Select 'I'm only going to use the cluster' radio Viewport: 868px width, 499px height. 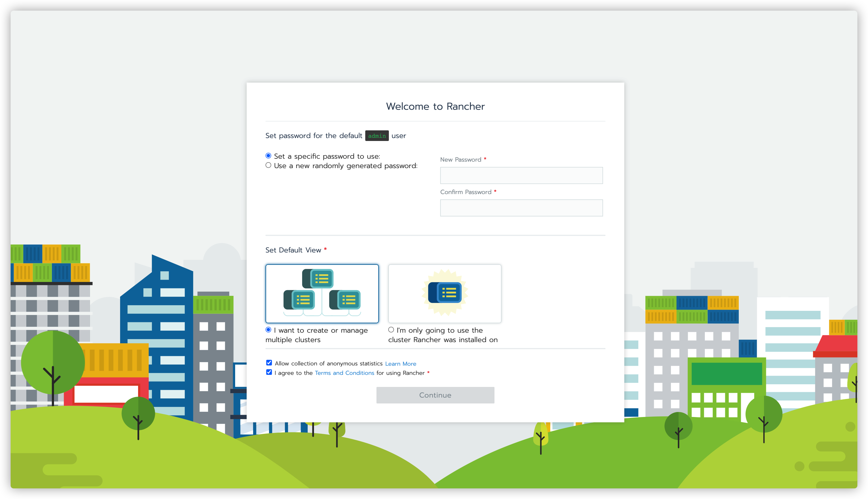391,330
